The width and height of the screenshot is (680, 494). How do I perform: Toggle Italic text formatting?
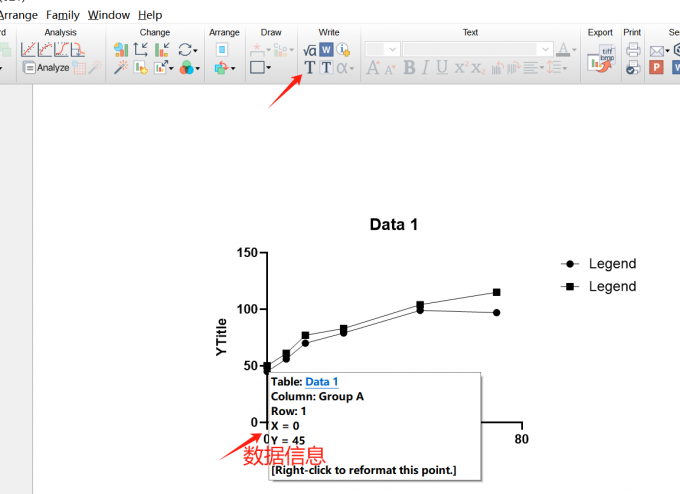pos(424,68)
